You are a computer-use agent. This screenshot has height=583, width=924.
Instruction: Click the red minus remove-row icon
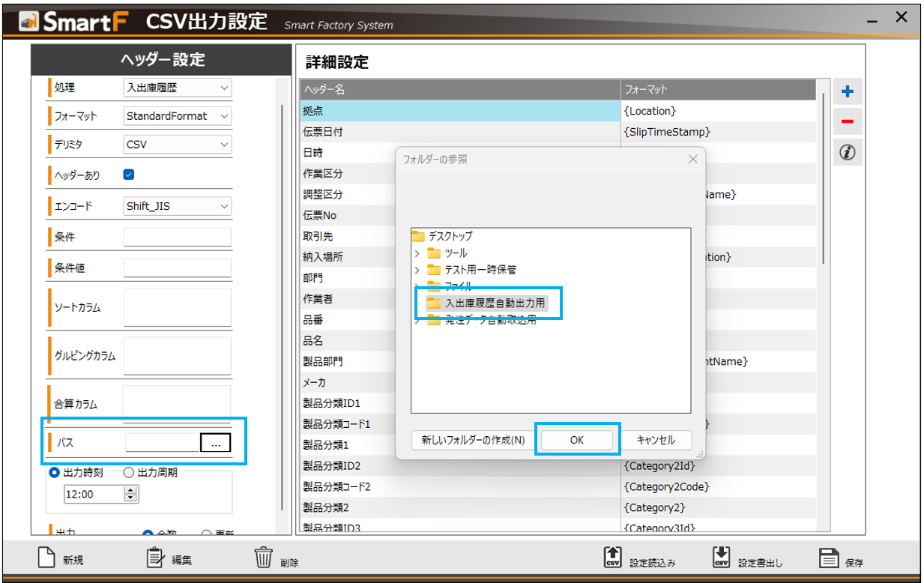coord(848,122)
